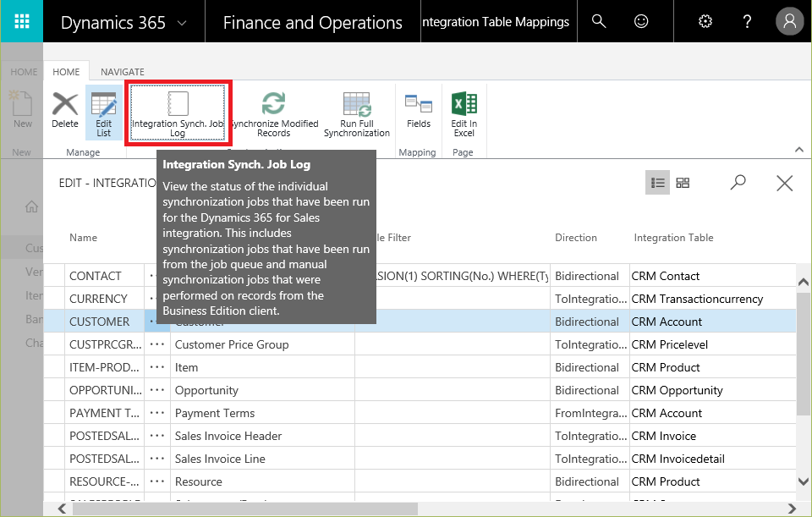The width and height of the screenshot is (812, 517).
Task: Open Finance and Operations home
Action: [312, 23]
